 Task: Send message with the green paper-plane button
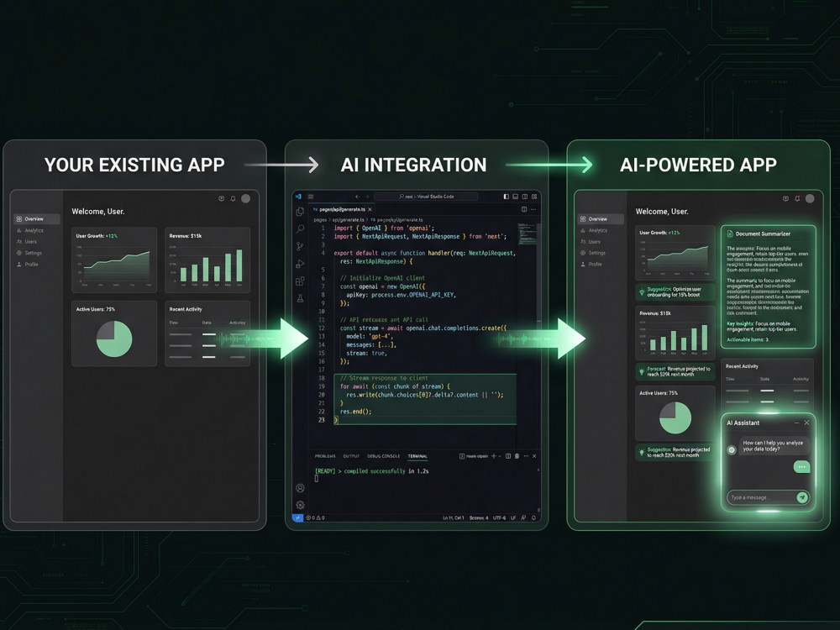click(802, 497)
